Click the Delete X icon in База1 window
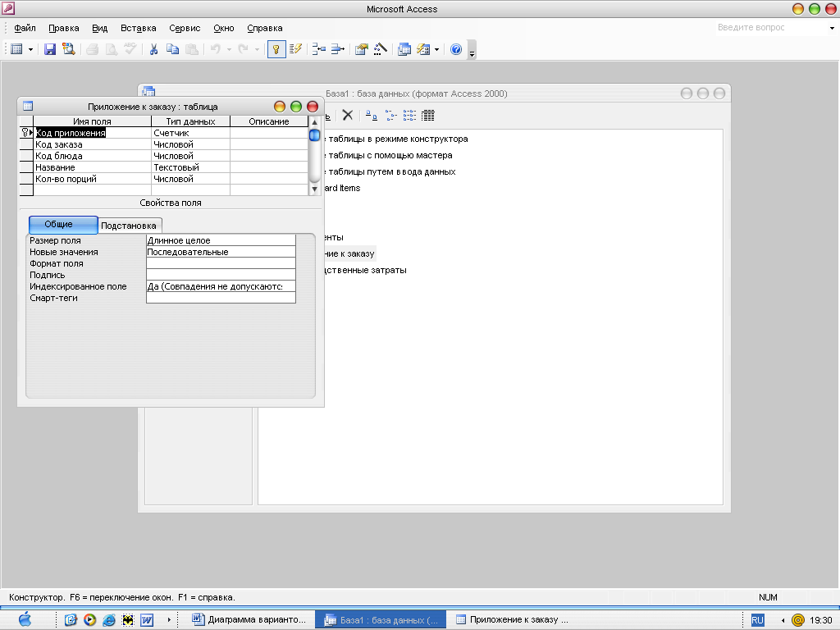Screen dimensions: 840x630 coord(348,115)
